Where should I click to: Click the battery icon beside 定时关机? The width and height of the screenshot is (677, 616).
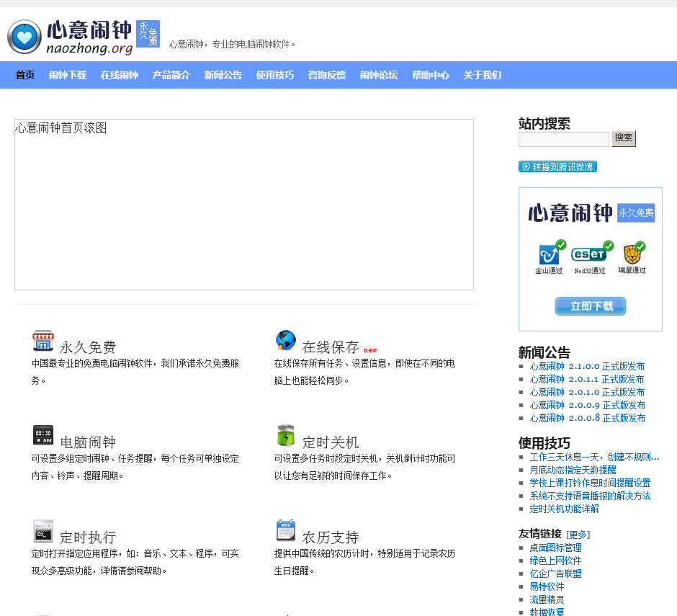tap(286, 435)
